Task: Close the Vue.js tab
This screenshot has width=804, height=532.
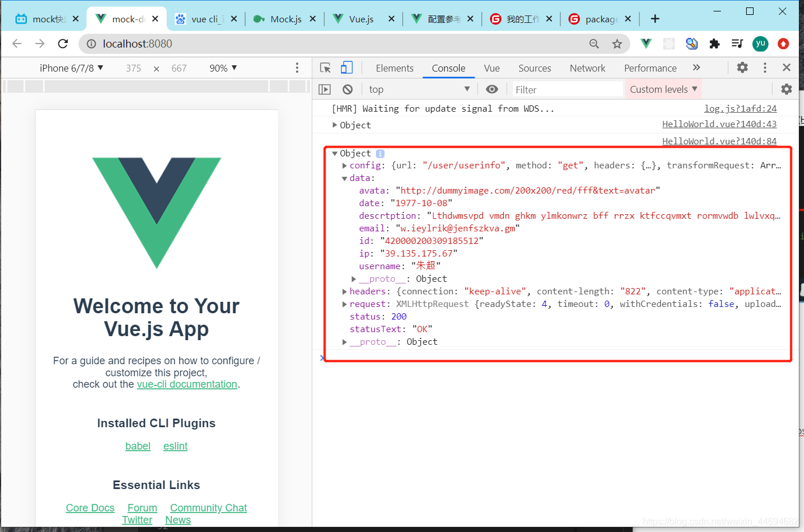Action: click(391, 19)
